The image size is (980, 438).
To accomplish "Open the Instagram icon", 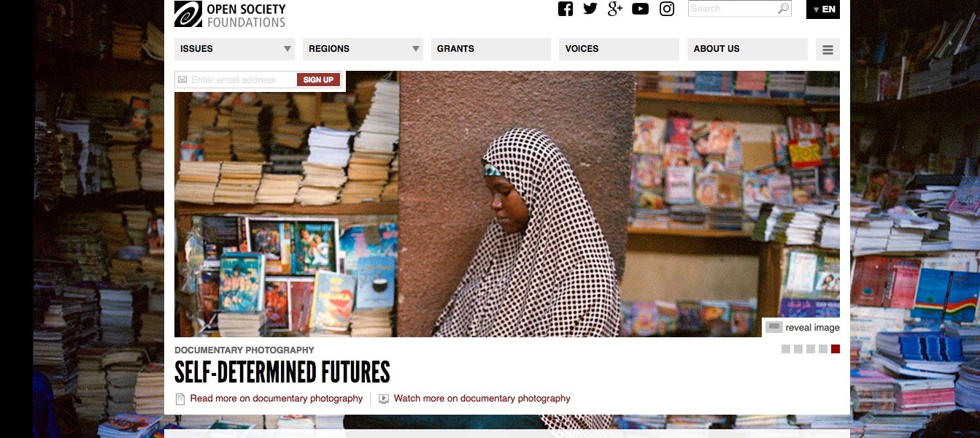I will click(x=667, y=9).
